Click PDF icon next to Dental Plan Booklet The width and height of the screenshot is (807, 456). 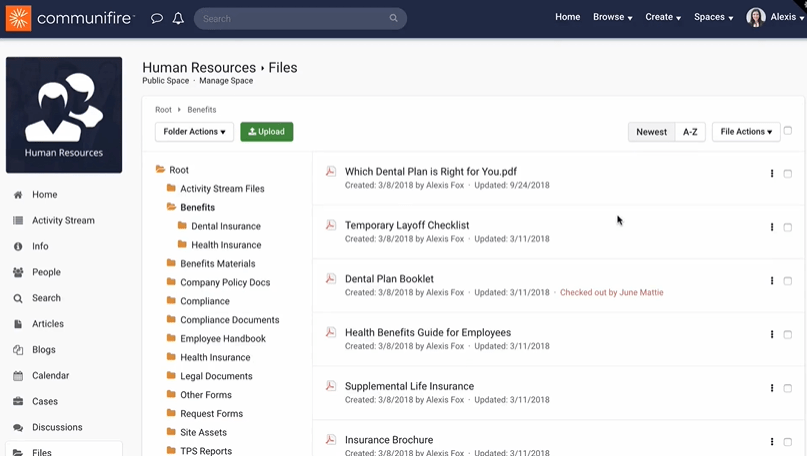coord(330,279)
